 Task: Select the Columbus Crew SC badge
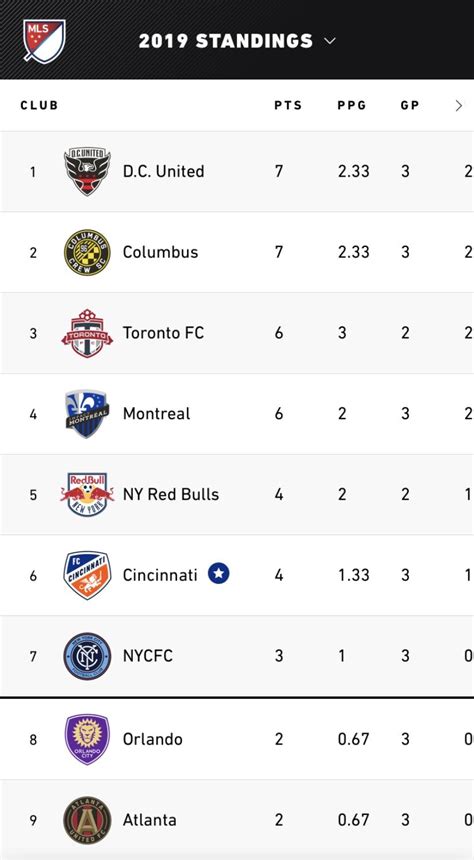coord(87,252)
